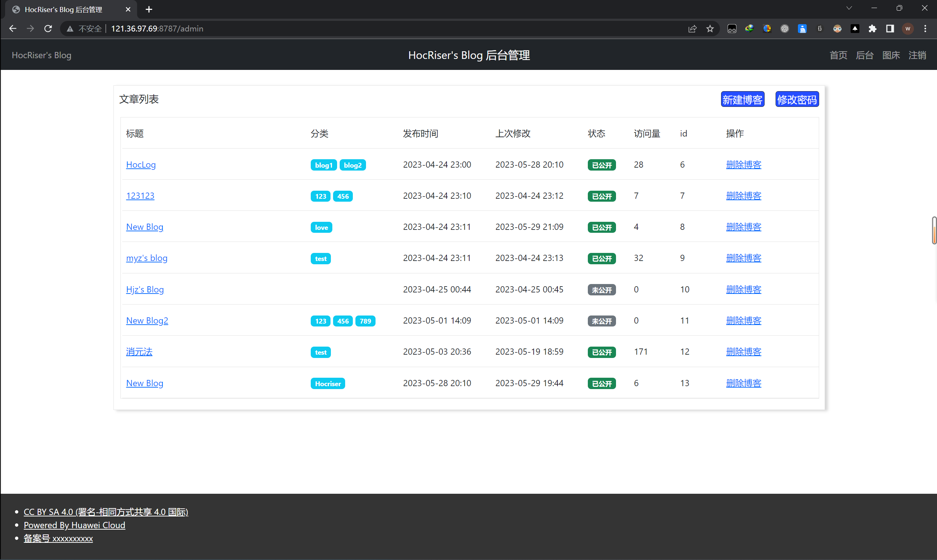Expand the tab search chevron
Viewport: 937px width, 560px height.
coord(849,8)
